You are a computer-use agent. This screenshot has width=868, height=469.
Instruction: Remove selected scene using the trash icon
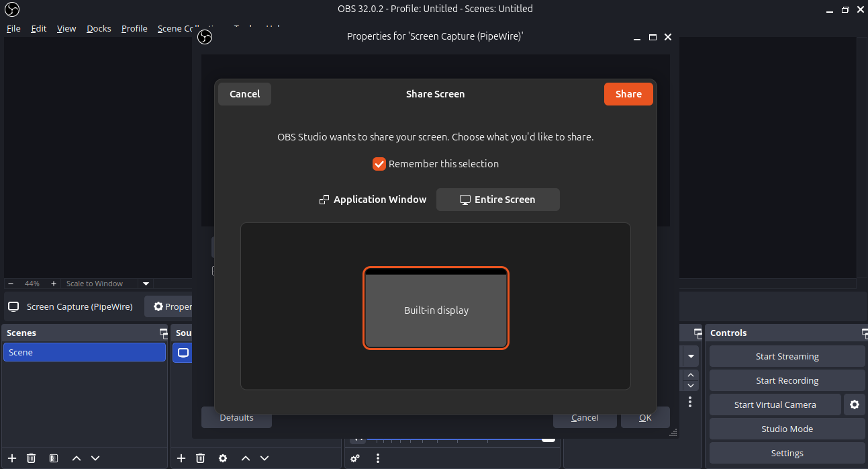(x=31, y=458)
